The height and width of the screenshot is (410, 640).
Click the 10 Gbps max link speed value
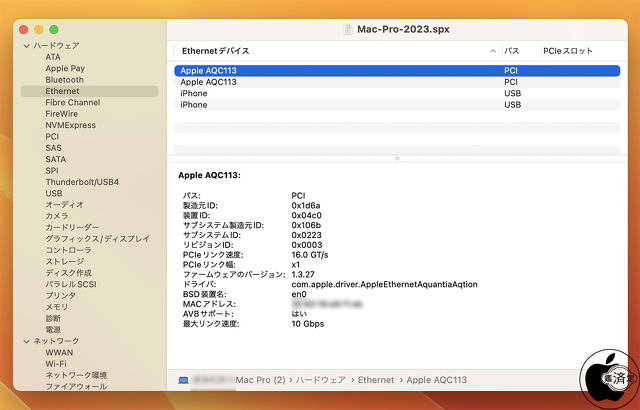click(x=308, y=324)
